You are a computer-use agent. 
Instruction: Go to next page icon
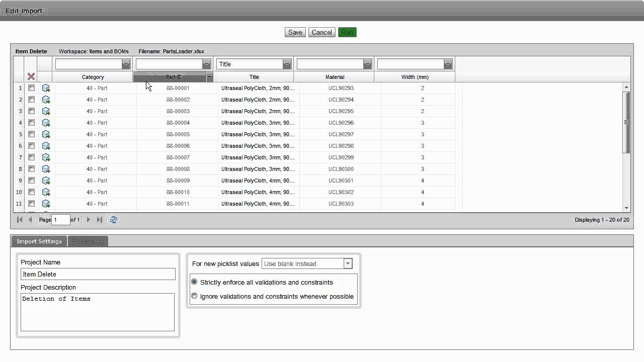pyautogui.click(x=89, y=220)
